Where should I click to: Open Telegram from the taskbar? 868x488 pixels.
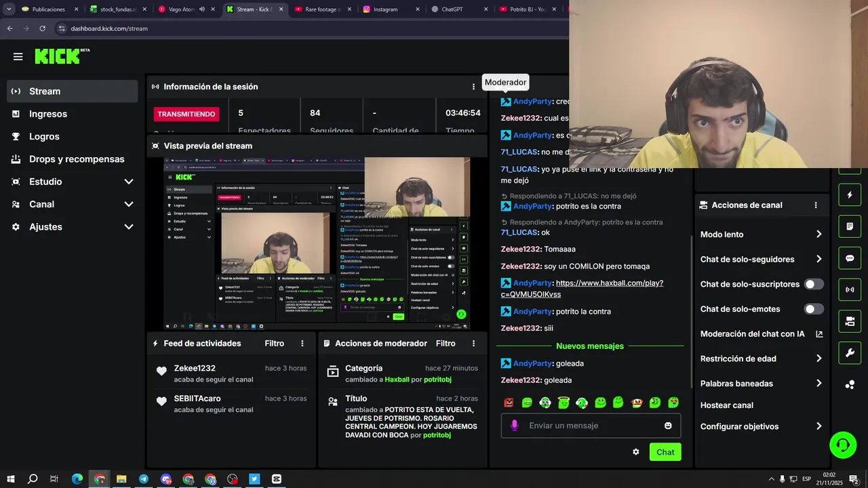click(144, 479)
